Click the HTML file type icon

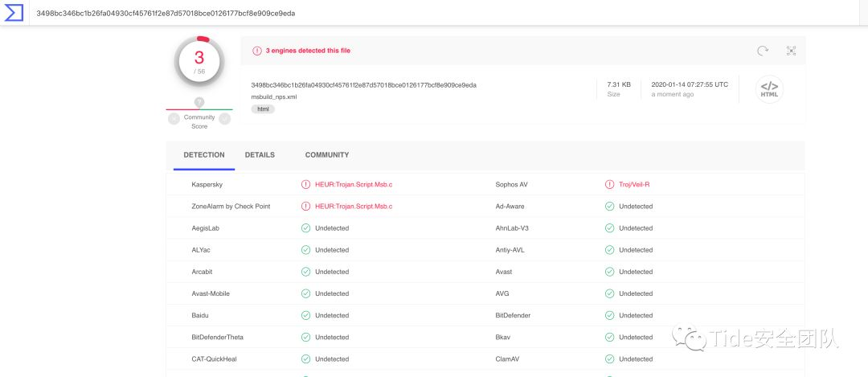pos(769,89)
